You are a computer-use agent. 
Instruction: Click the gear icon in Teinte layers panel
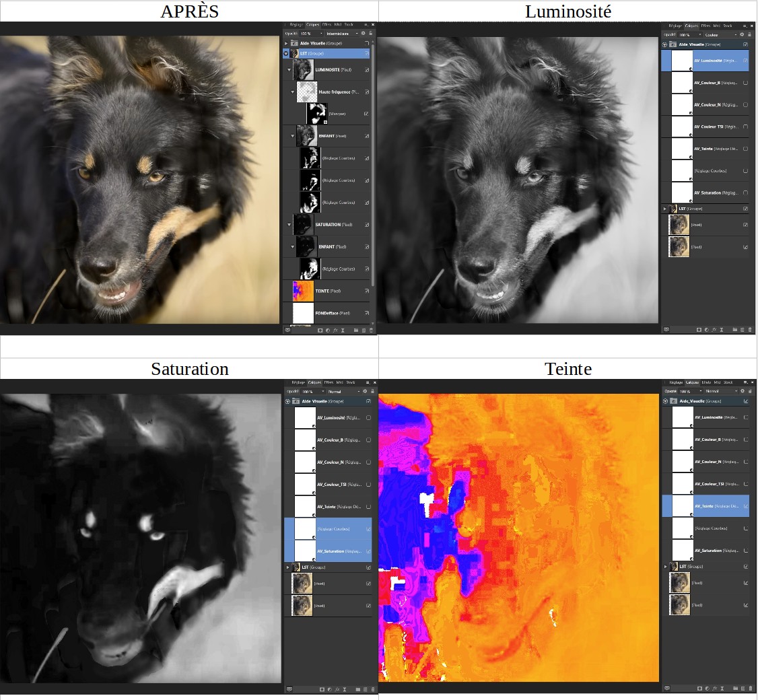point(743,390)
